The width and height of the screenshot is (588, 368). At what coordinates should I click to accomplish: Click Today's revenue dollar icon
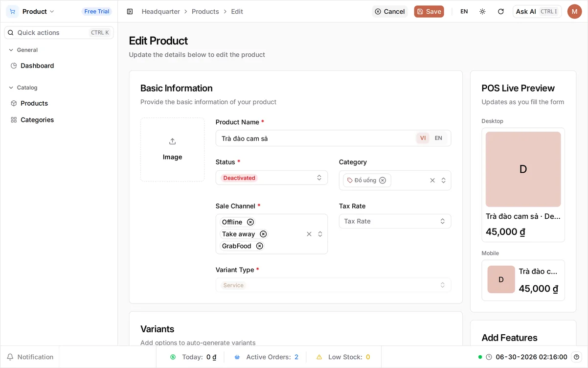pyautogui.click(x=173, y=357)
